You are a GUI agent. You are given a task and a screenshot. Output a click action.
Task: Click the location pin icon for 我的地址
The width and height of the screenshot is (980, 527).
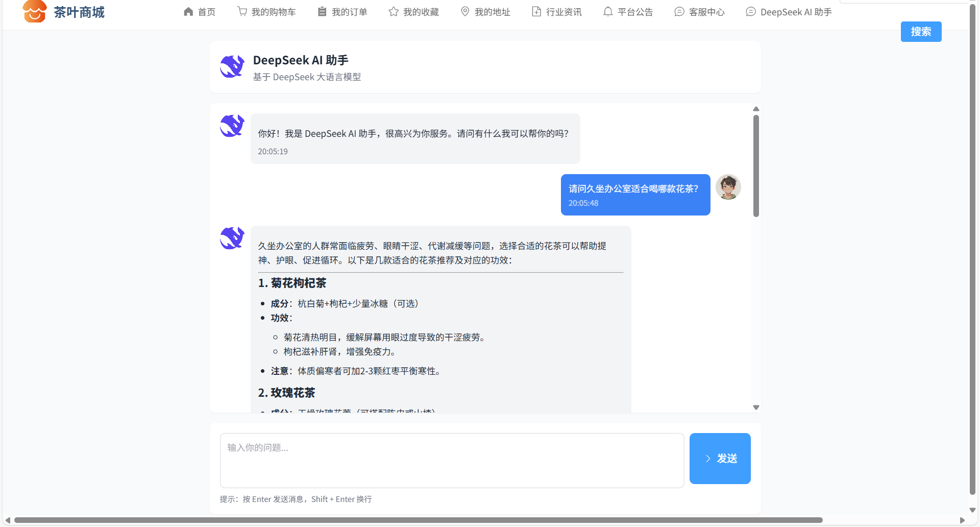coord(465,12)
